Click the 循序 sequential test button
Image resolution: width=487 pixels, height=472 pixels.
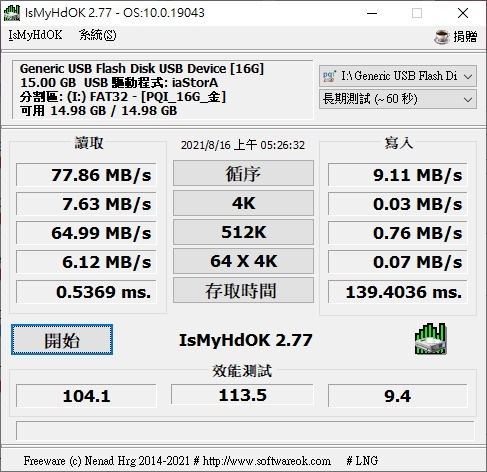click(x=243, y=173)
